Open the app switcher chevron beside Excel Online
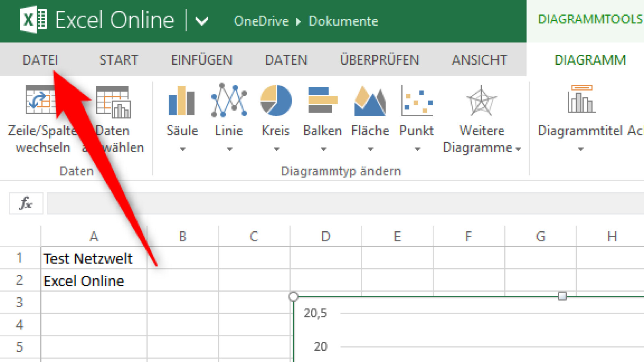The image size is (644, 362). [x=202, y=21]
